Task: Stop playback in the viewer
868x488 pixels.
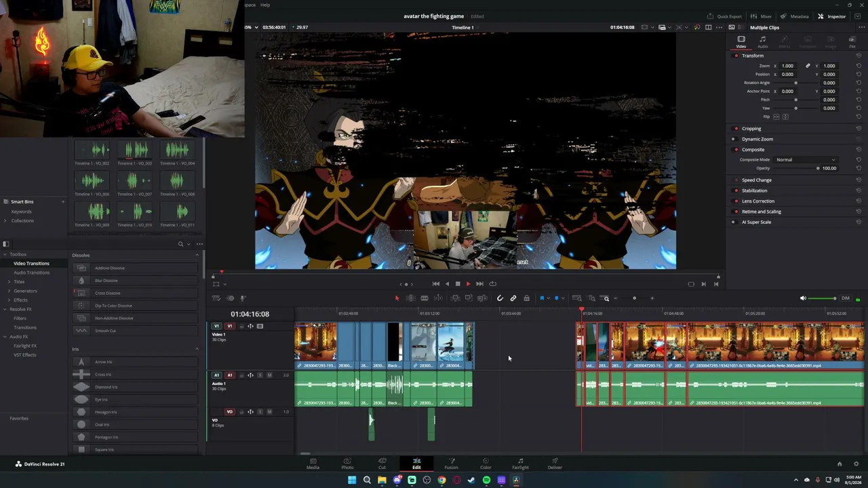Action: 458,284
